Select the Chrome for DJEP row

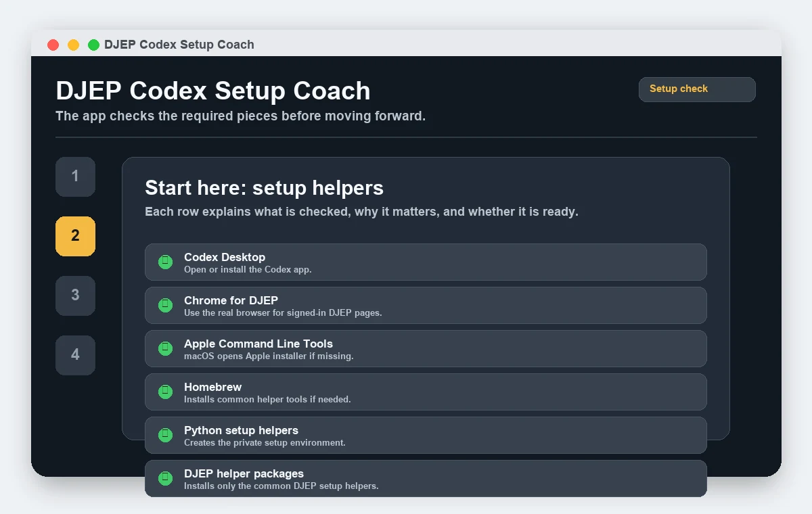coord(426,305)
